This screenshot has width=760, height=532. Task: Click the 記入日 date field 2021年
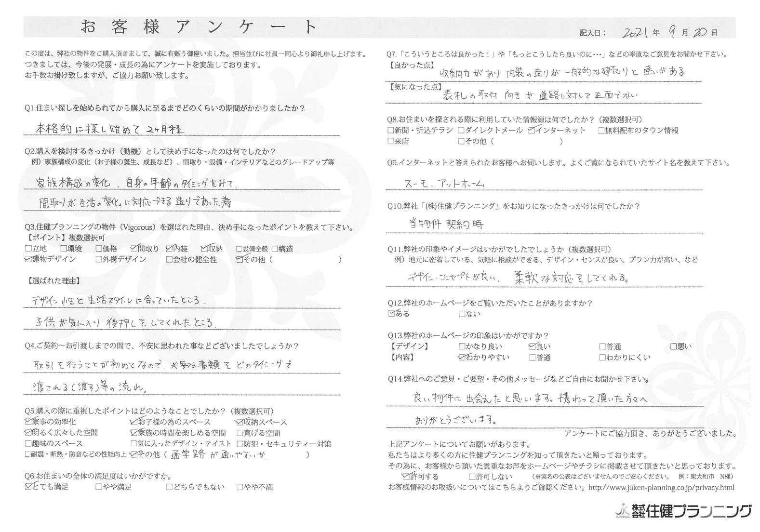[x=641, y=32]
